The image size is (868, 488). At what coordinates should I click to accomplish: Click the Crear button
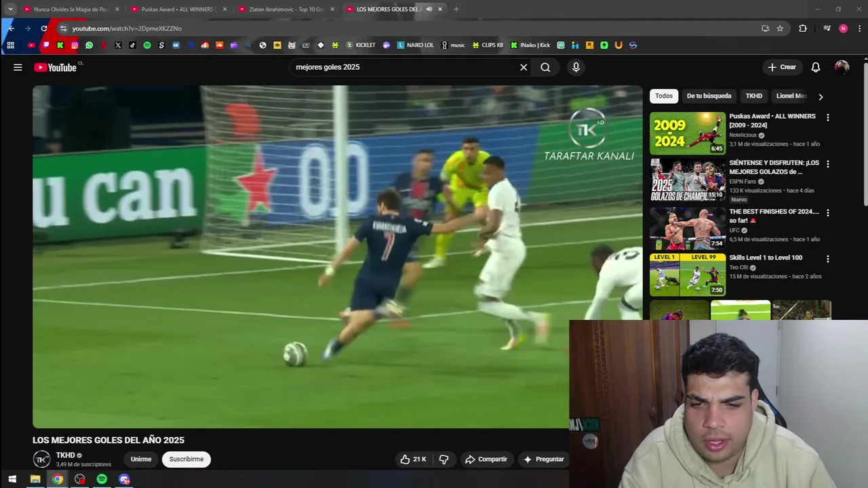(782, 67)
